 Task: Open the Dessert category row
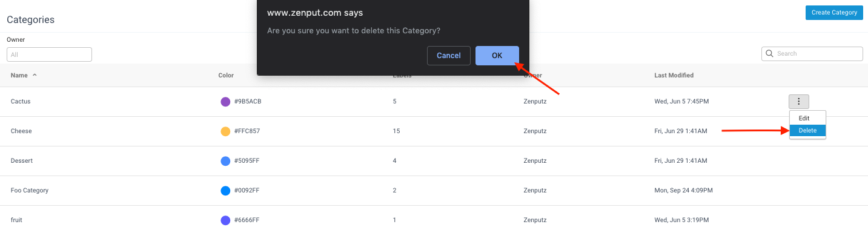tap(434, 161)
